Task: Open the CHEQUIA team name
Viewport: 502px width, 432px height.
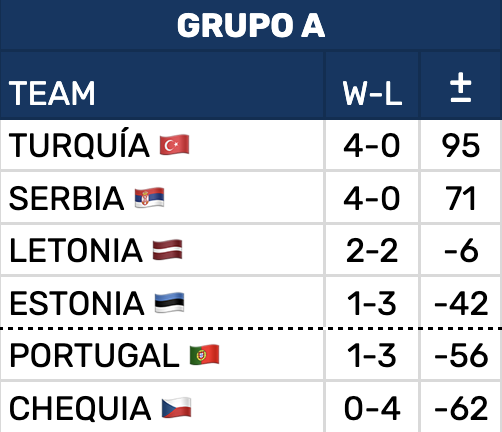Action: pyautogui.click(x=80, y=408)
